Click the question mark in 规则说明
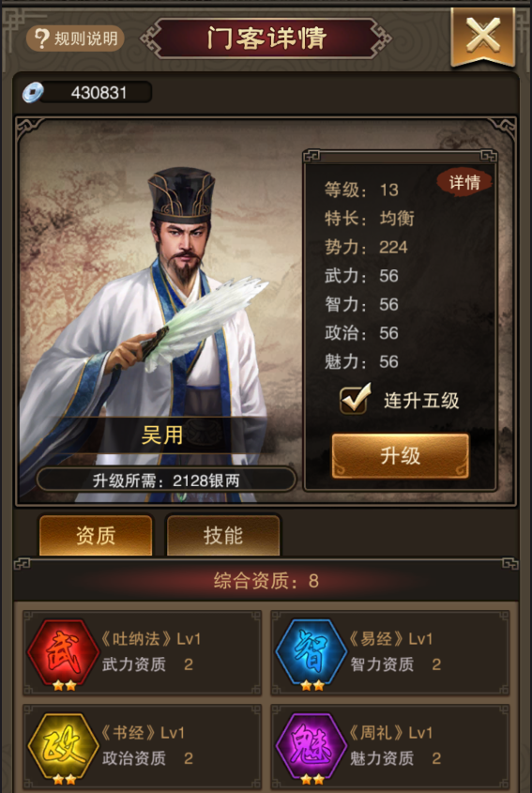 [x=41, y=38]
